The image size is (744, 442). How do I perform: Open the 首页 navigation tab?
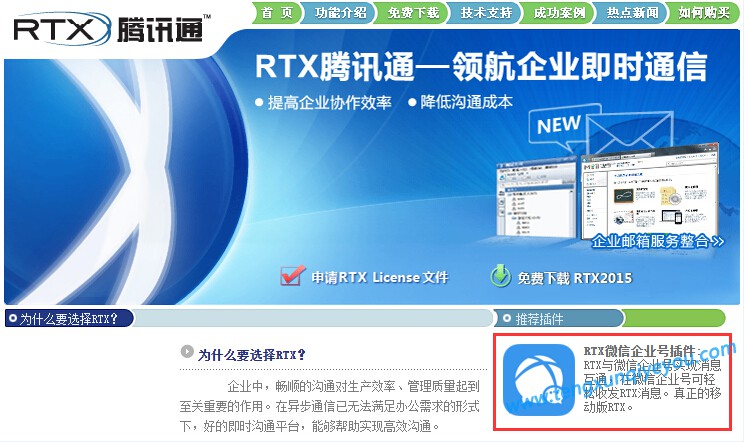277,13
